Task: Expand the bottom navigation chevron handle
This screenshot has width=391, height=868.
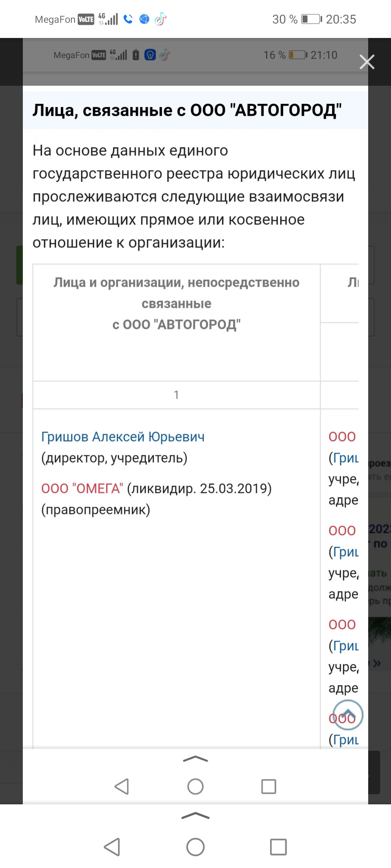Action: (195, 816)
